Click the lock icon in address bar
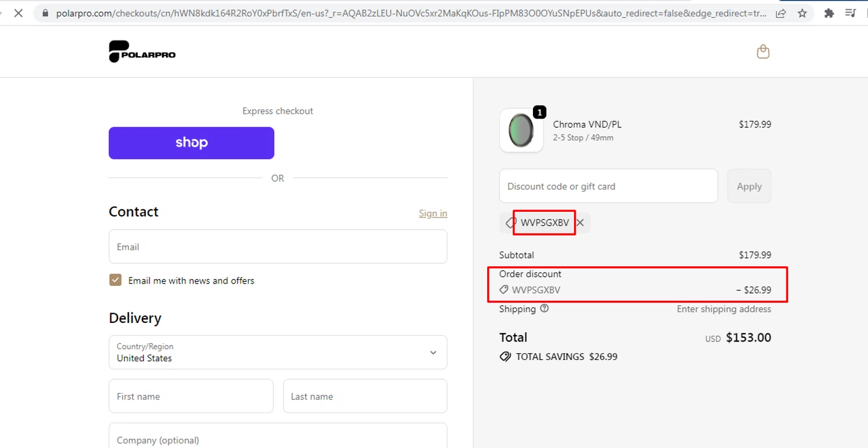The height and width of the screenshot is (448, 868). click(46, 13)
